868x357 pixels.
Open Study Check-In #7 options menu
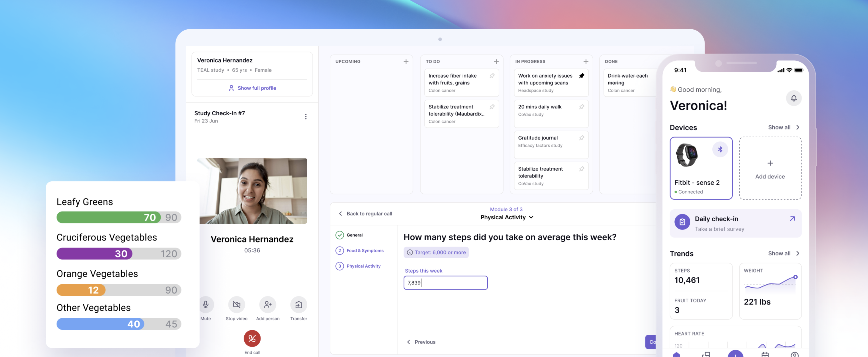[x=306, y=116]
